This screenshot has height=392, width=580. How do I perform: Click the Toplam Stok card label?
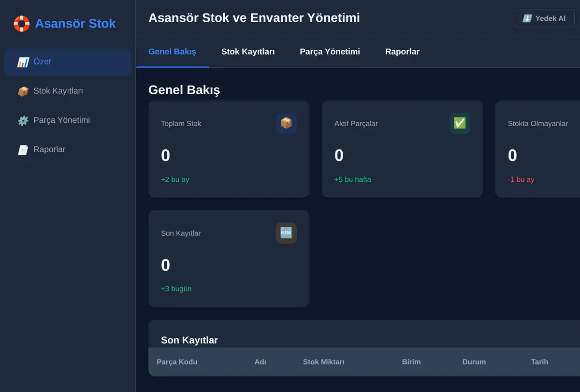point(181,123)
